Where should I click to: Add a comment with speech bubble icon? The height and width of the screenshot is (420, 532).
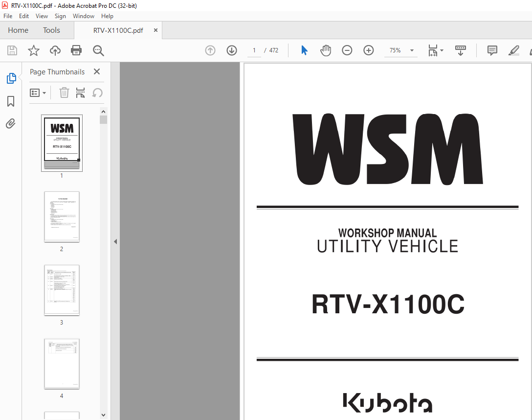coord(492,50)
